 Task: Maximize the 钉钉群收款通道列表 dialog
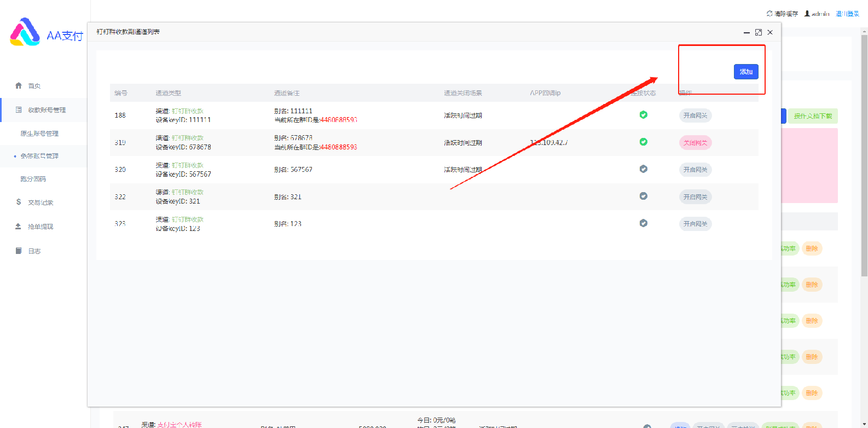[759, 32]
